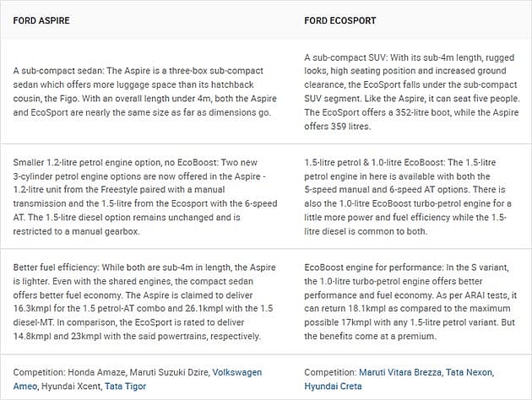532x400 pixels.
Task: Click the 'A sub-compact sedan' paragraph
Action: tap(145, 91)
